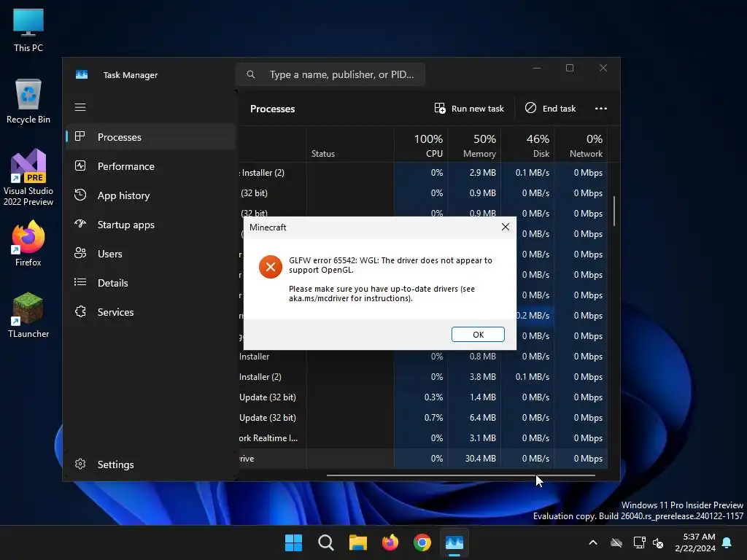Screen dimensions: 747x560
Task: Open the Users tab
Action: pyautogui.click(x=150, y=254)
